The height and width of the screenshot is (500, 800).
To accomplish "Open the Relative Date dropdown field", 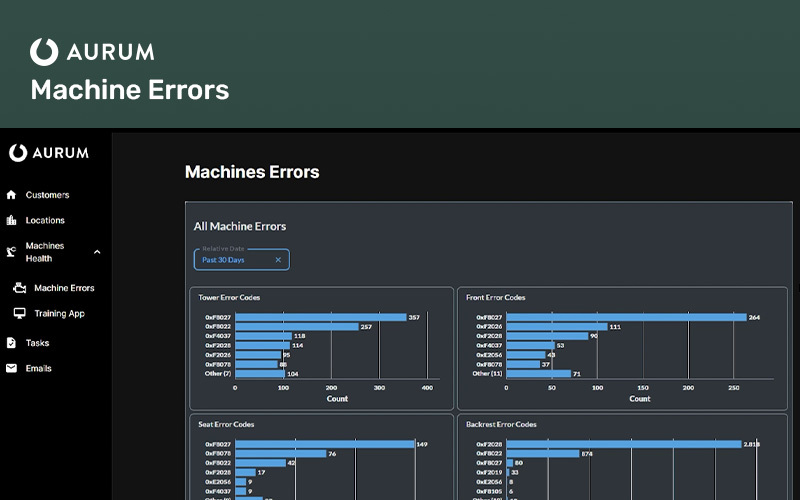I will (x=241, y=259).
